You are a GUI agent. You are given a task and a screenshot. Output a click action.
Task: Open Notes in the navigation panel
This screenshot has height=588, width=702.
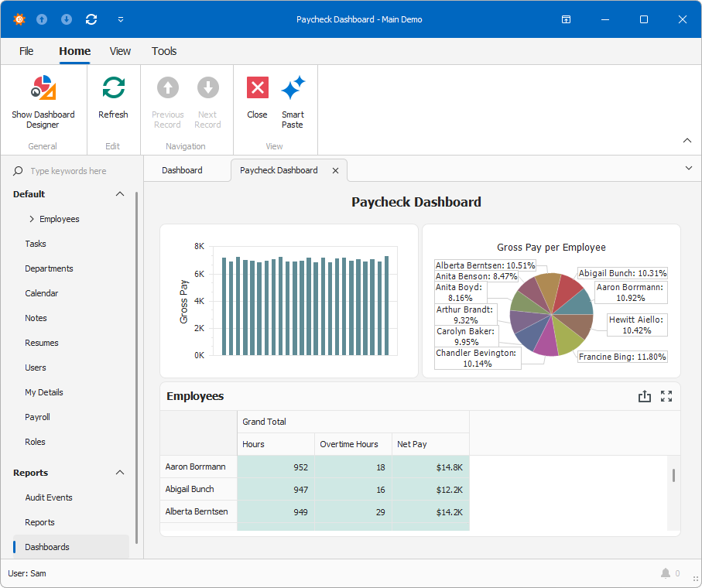tap(36, 318)
